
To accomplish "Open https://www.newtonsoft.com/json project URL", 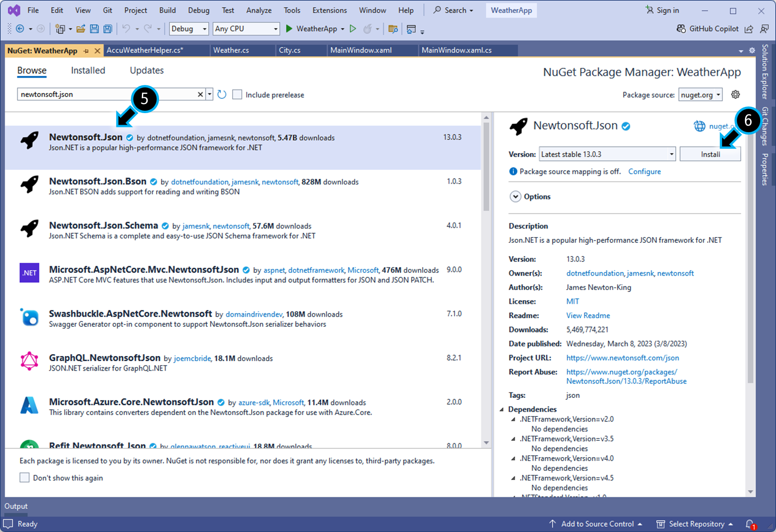I will point(622,358).
